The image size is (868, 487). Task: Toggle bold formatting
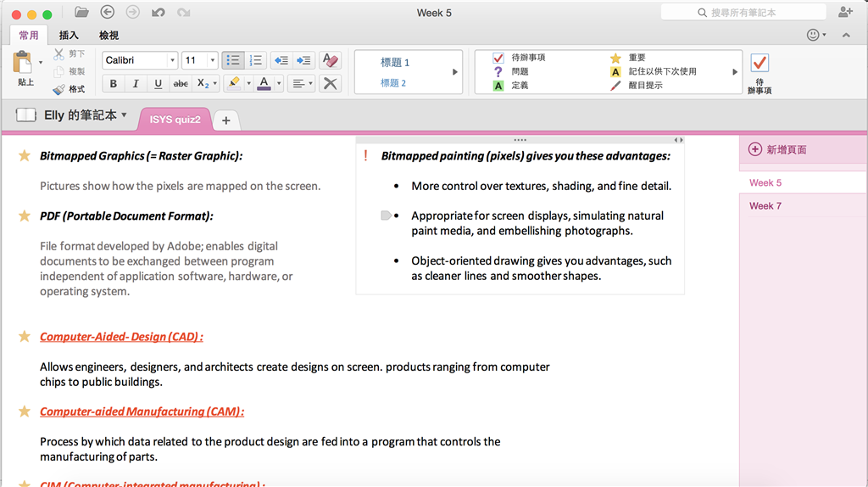(114, 84)
